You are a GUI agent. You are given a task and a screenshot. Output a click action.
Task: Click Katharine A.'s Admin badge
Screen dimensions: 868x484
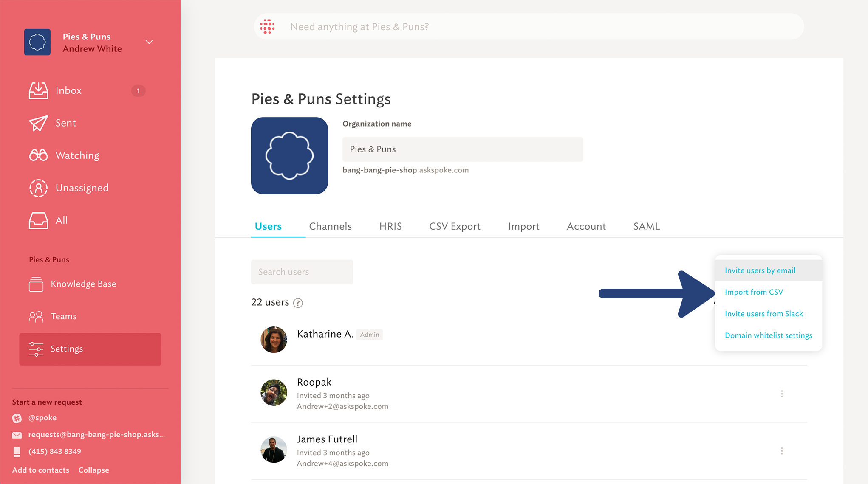tap(370, 335)
